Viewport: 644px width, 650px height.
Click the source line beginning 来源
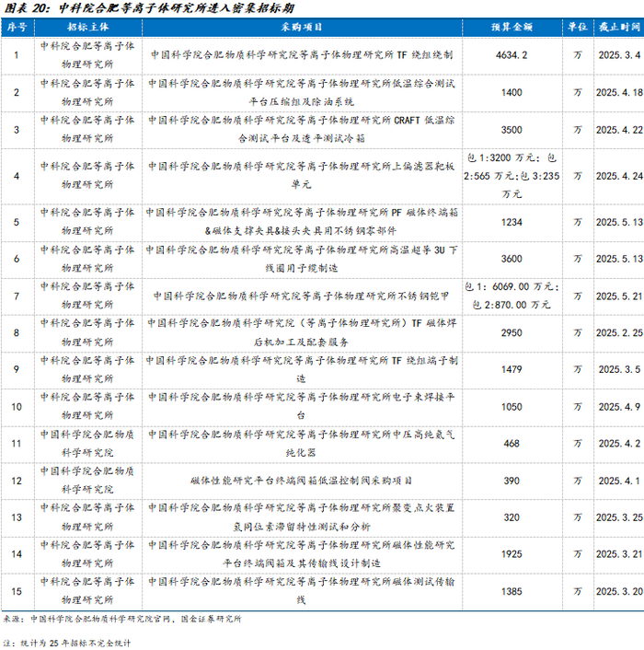point(122,620)
